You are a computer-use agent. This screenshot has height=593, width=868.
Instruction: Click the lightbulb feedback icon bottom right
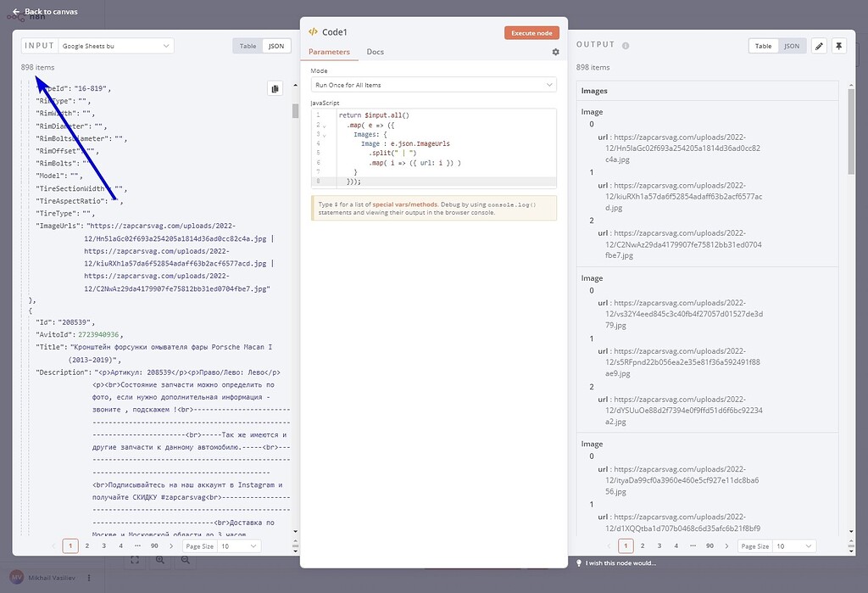pos(579,562)
